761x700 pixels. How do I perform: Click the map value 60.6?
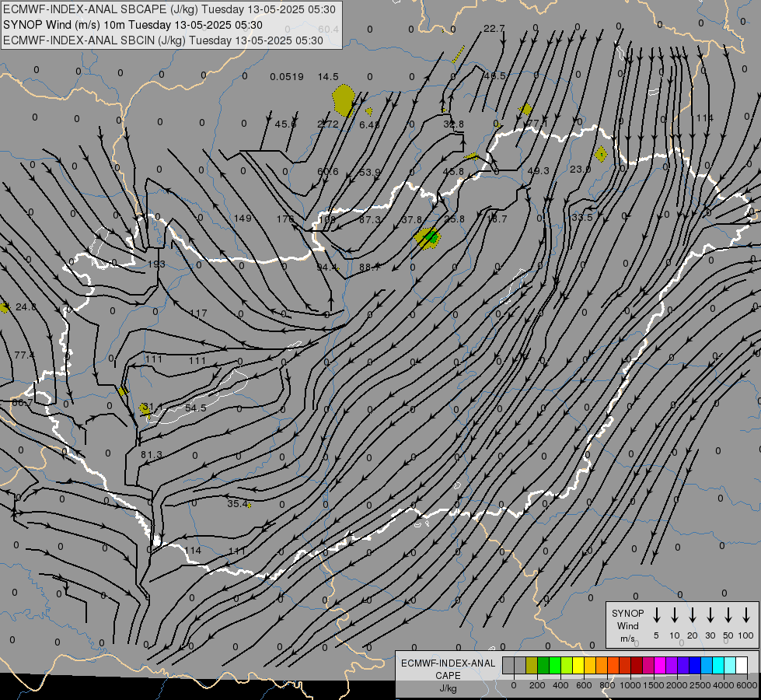(328, 172)
